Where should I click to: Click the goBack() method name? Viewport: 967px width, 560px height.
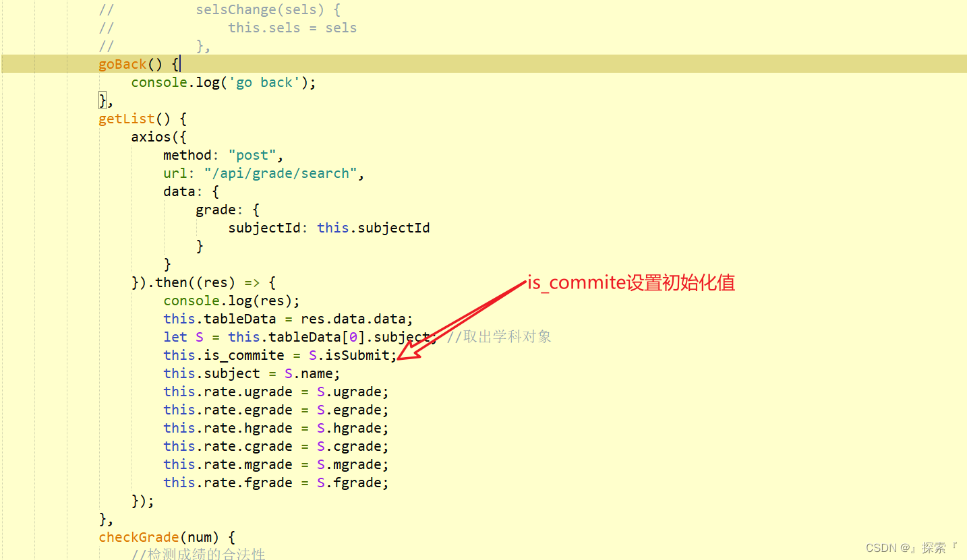pos(122,64)
